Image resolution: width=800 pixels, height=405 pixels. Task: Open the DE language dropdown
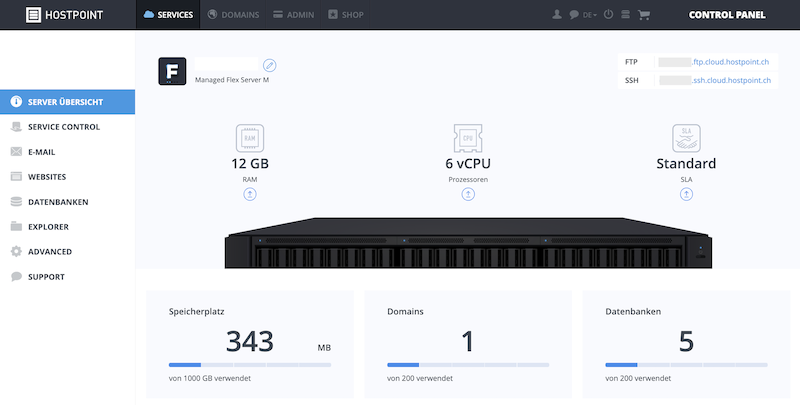click(x=590, y=15)
